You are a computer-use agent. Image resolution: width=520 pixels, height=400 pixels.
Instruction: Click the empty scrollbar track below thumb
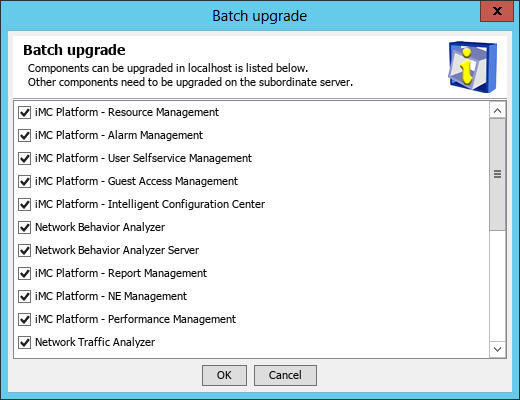click(498, 286)
